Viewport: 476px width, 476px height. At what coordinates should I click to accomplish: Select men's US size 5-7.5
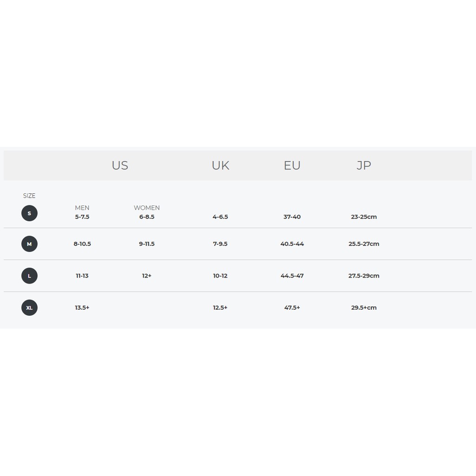[82, 217]
